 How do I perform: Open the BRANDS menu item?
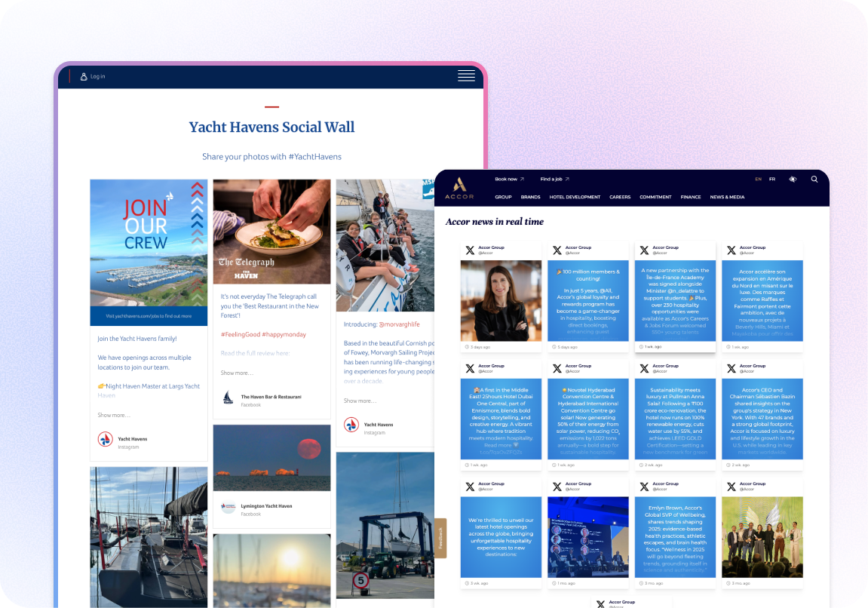click(x=530, y=197)
